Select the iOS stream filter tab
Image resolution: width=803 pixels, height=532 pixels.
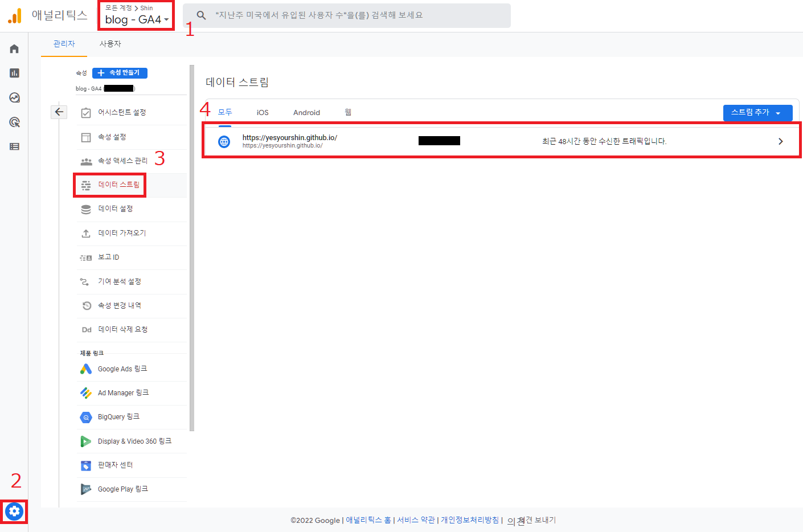pos(263,113)
